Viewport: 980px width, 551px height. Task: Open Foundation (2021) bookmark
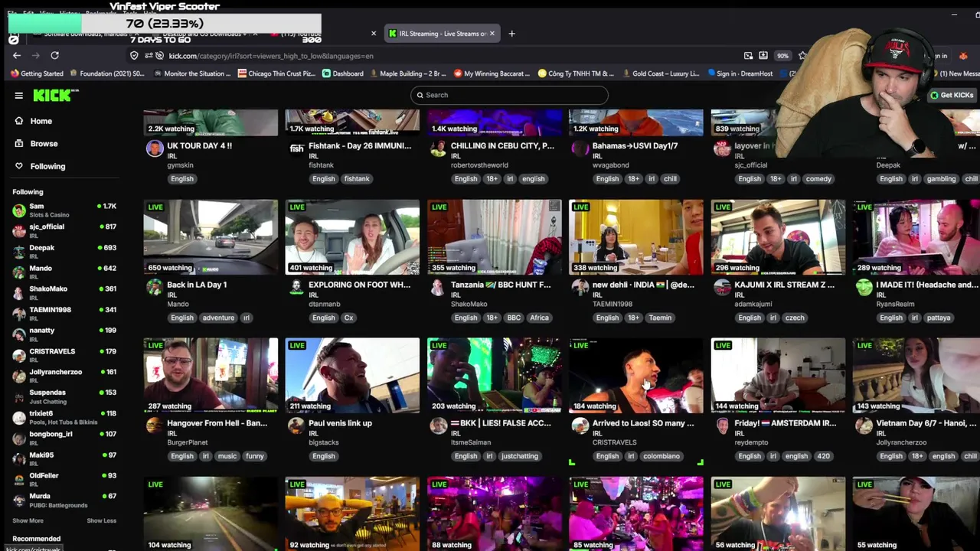(107, 73)
